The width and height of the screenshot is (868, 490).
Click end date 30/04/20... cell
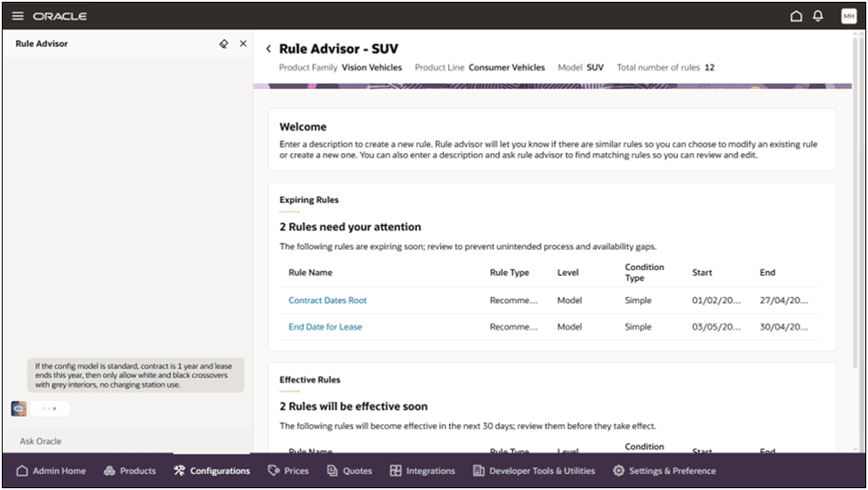(784, 326)
